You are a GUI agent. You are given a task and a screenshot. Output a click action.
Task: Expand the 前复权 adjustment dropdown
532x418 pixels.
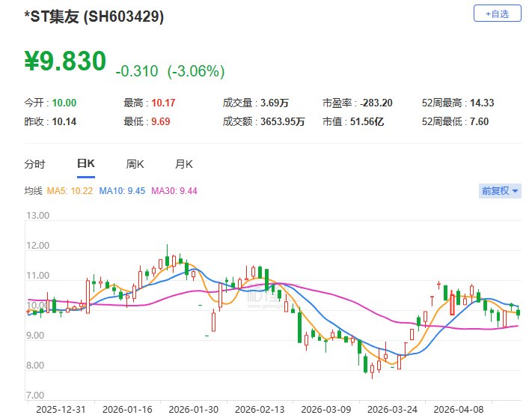pyautogui.click(x=500, y=191)
